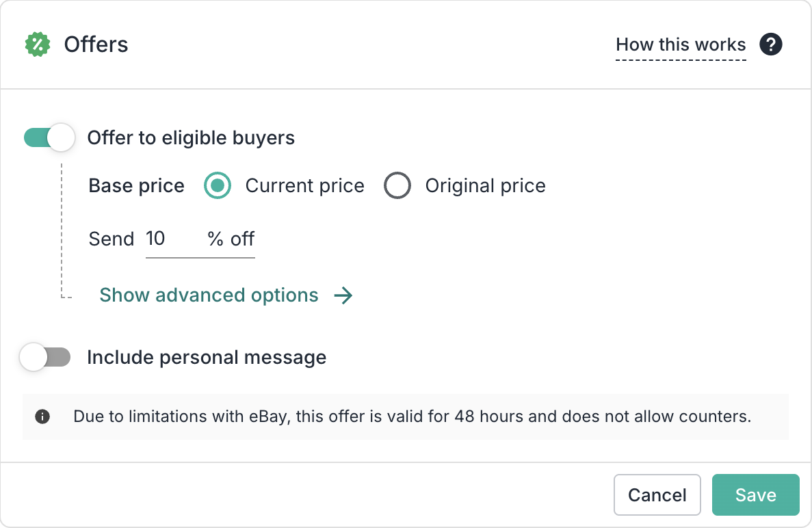Open the How this works link

click(x=681, y=45)
